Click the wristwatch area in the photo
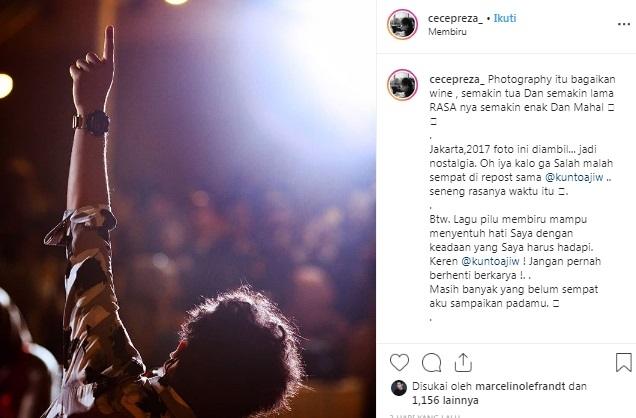 pos(92,123)
